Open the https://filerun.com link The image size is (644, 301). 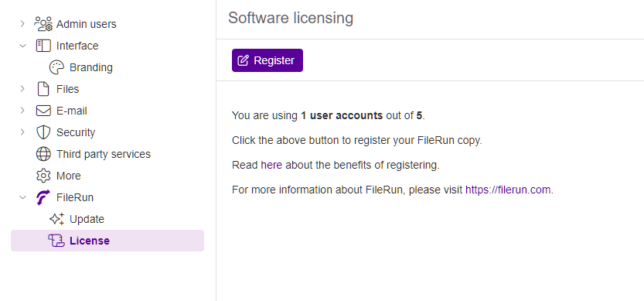[x=508, y=190]
